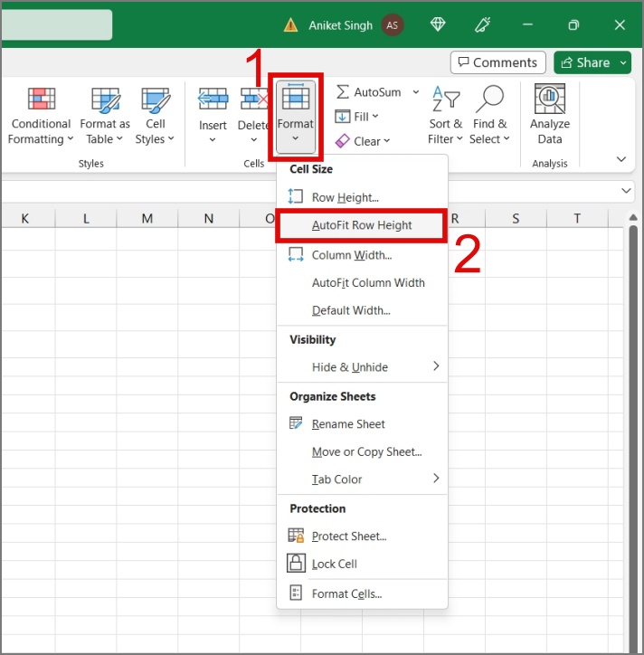
Task: Click the Sort & Filter icon
Action: [446, 99]
